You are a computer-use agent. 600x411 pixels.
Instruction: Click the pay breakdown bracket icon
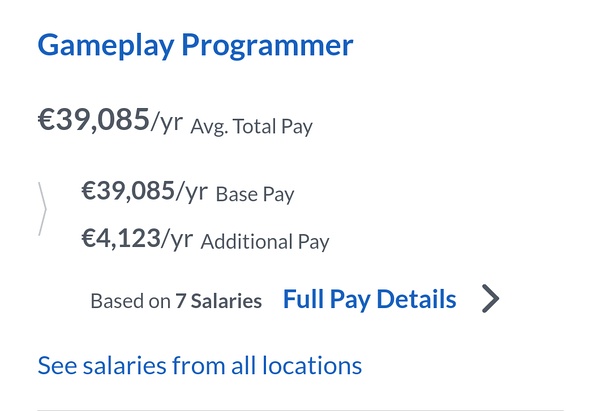click(x=43, y=209)
